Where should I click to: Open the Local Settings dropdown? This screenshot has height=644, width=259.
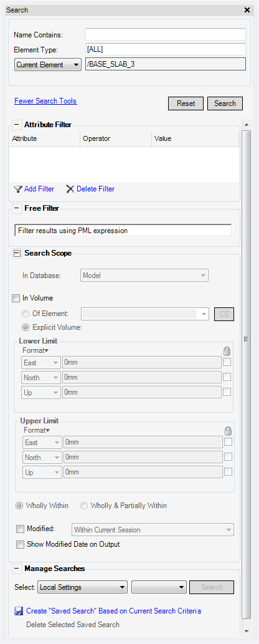[x=83, y=587]
